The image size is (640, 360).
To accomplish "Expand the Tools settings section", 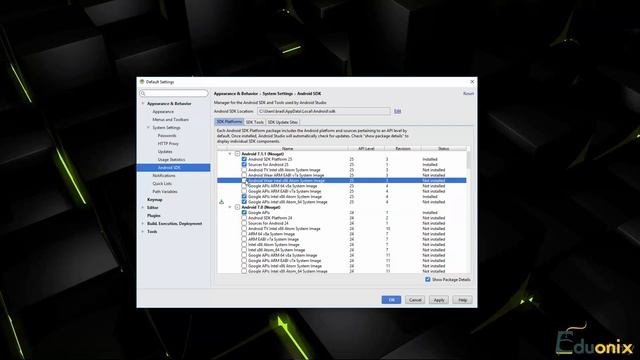I will [x=143, y=232].
